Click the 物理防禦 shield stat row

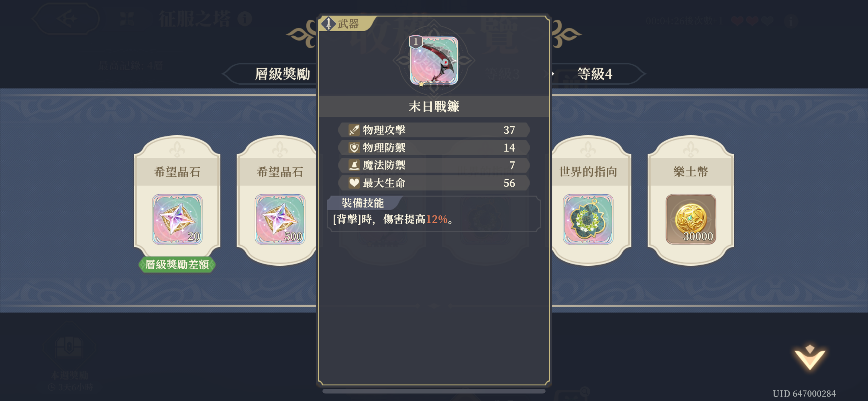[x=434, y=147]
